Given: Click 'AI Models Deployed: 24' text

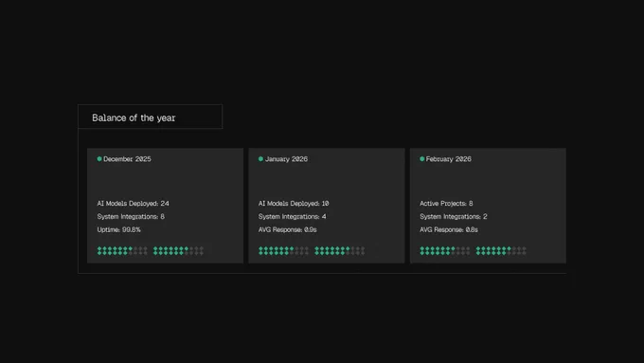Looking at the screenshot, I should tap(134, 204).
